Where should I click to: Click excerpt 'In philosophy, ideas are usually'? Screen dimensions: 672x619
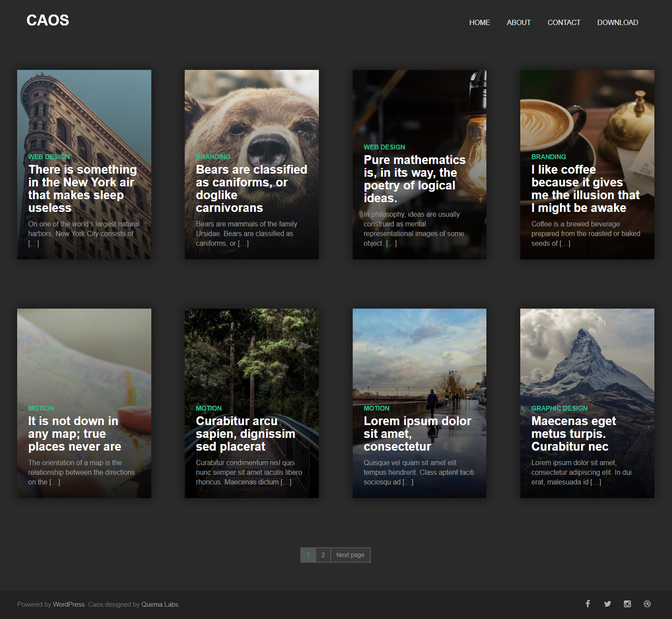tap(414, 229)
